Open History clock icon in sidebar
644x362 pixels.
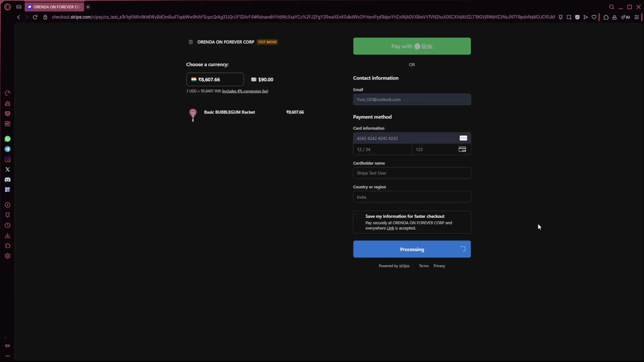[7, 226]
